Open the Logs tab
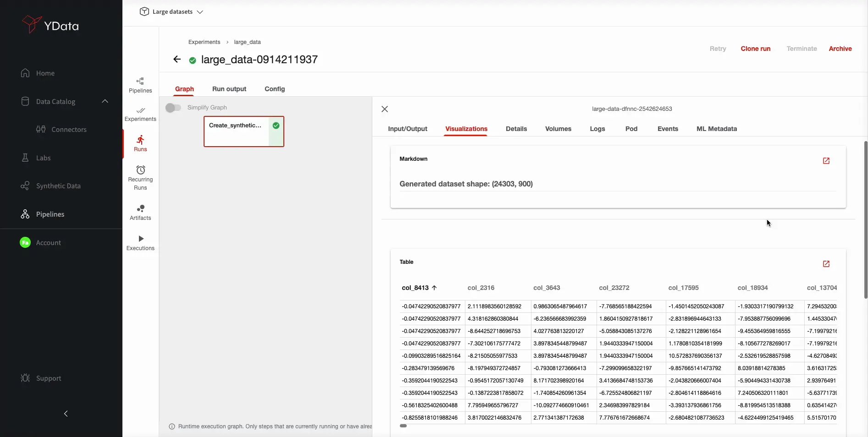The height and width of the screenshot is (437, 868). pos(597,129)
